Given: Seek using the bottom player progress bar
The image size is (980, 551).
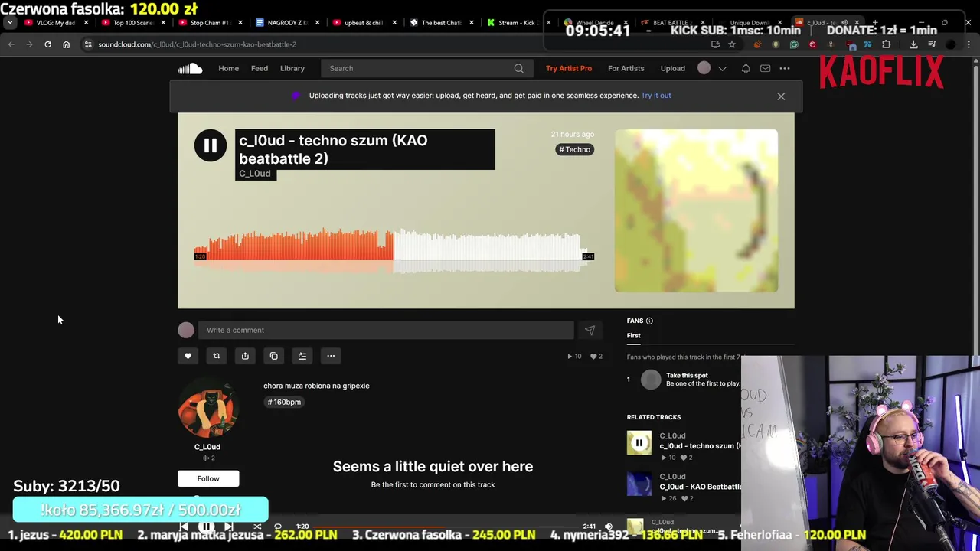Looking at the screenshot, I should tap(446, 527).
